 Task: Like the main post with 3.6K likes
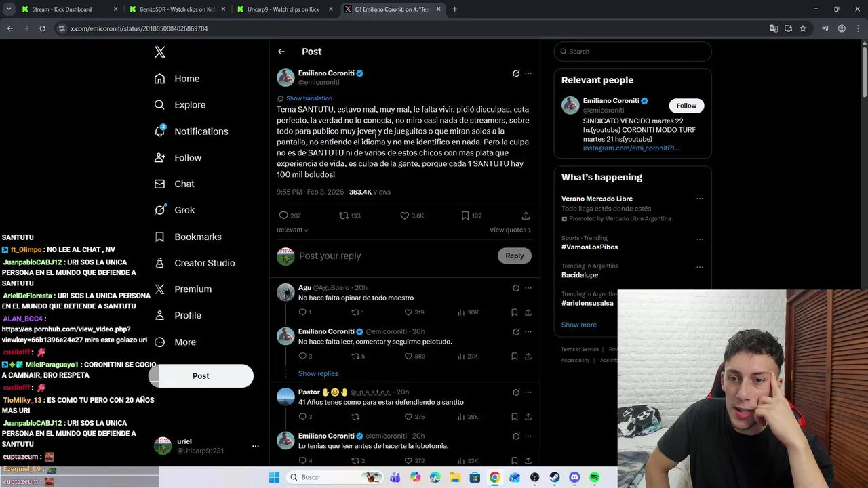pyautogui.click(x=405, y=216)
